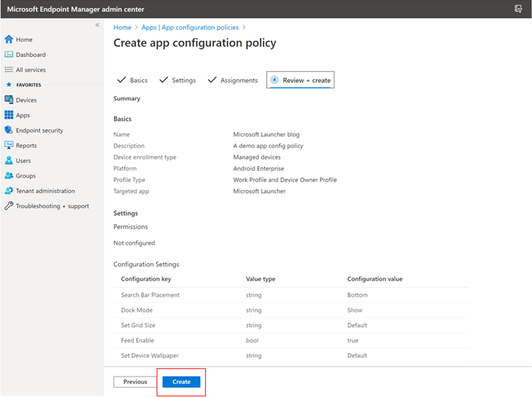Click the Reports monitor icon
The height and width of the screenshot is (398, 532).
[x=9, y=145]
